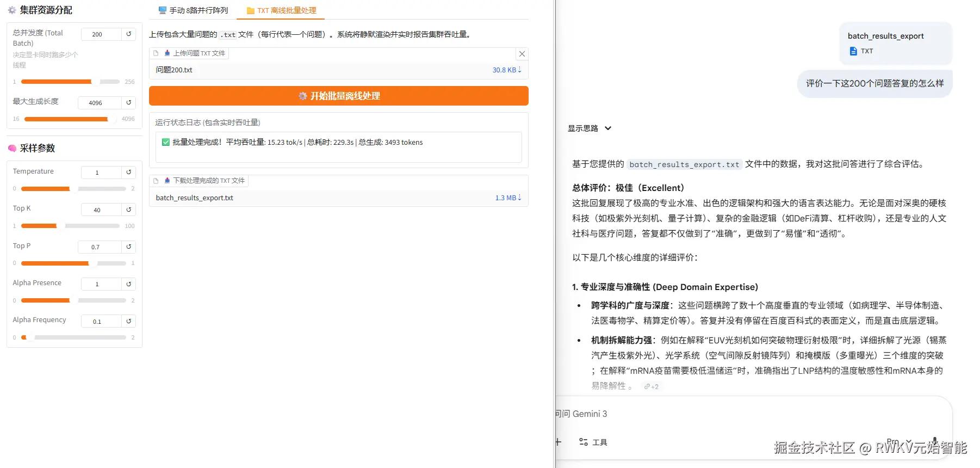The height and width of the screenshot is (468, 980).
Task: Adjust the Alpha Frequency slider
Action: (x=73, y=337)
